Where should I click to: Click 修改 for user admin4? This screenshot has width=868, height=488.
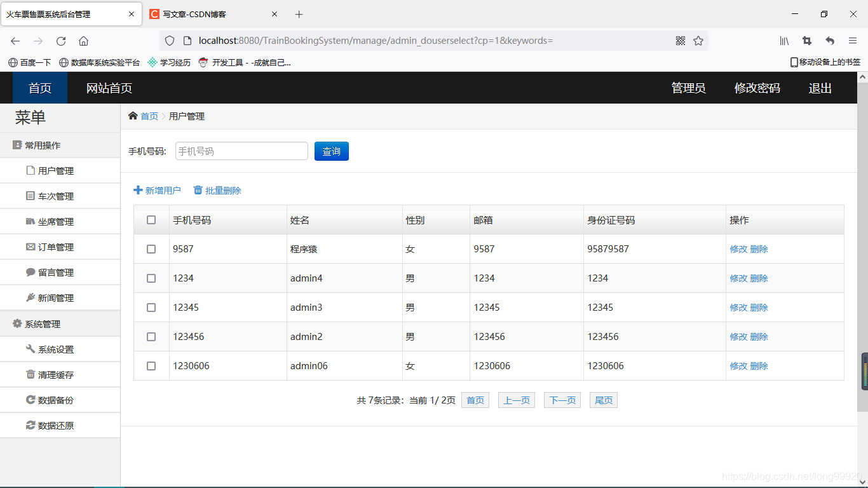[738, 278]
